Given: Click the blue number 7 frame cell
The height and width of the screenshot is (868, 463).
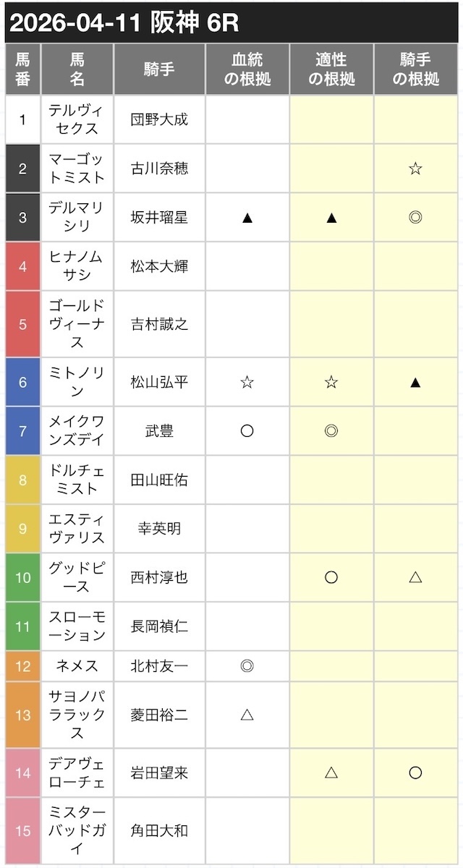Looking at the screenshot, I should tap(22, 431).
